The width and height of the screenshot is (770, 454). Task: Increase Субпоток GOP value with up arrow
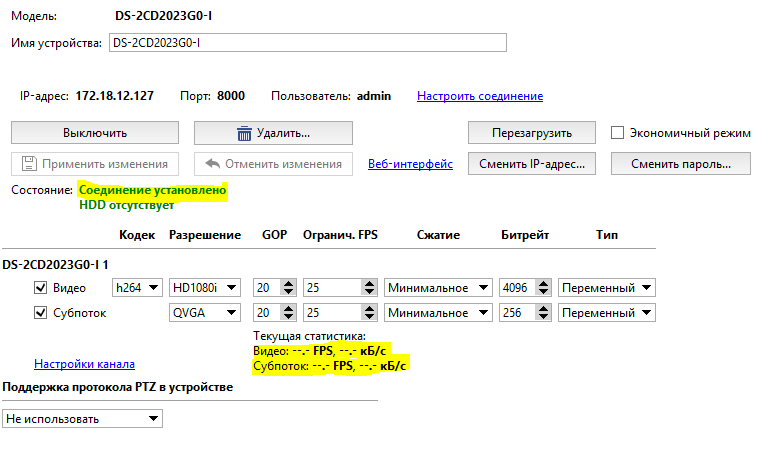pyautogui.click(x=289, y=309)
